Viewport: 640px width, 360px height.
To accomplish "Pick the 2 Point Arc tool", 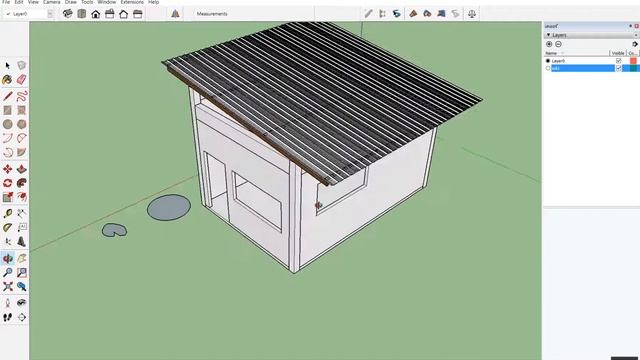I will [22, 138].
